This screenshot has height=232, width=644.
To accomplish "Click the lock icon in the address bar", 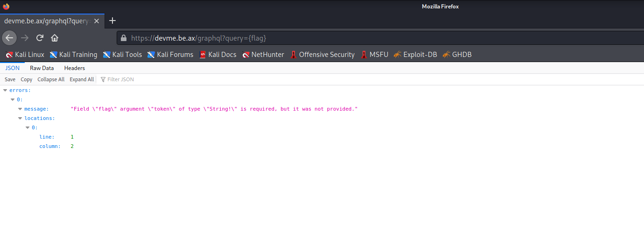I will [124, 38].
